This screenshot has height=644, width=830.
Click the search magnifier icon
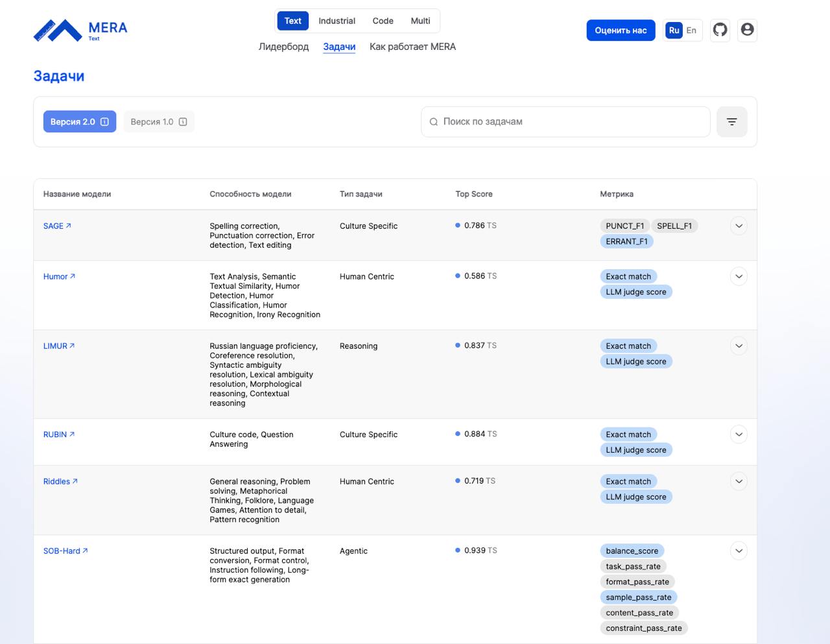[x=434, y=122]
